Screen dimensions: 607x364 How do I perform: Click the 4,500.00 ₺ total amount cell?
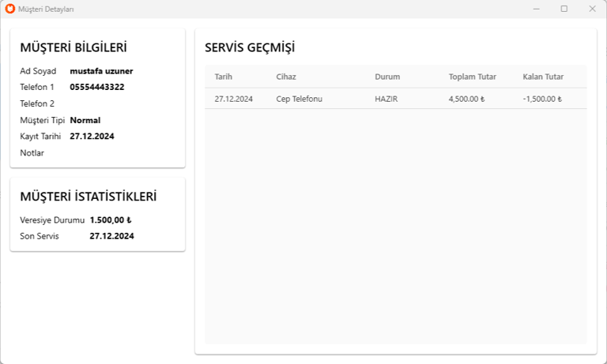466,99
